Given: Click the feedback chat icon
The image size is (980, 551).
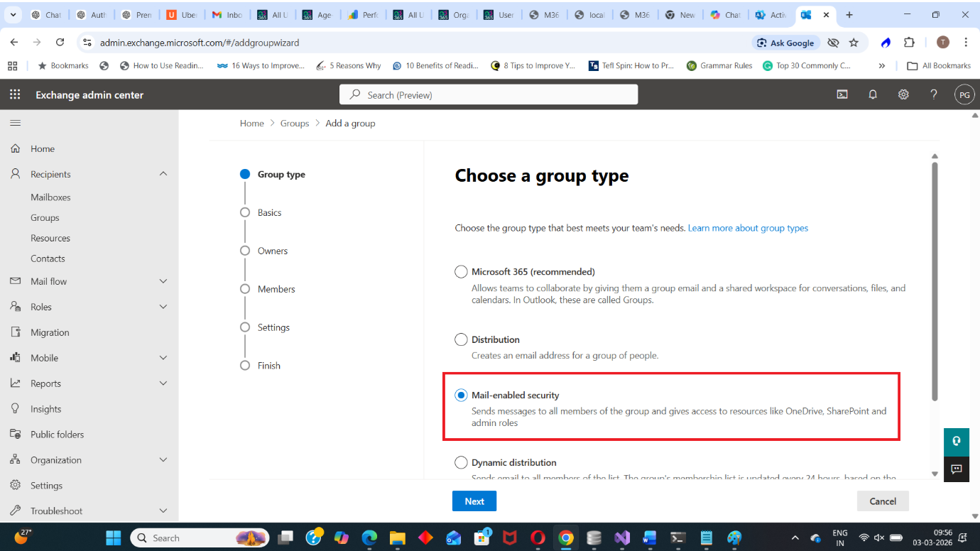Looking at the screenshot, I should [956, 469].
